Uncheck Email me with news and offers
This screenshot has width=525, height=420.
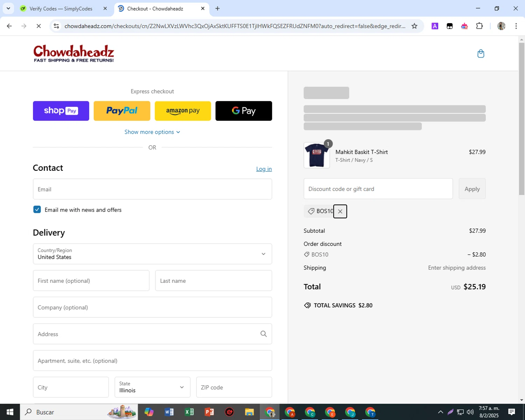37,210
